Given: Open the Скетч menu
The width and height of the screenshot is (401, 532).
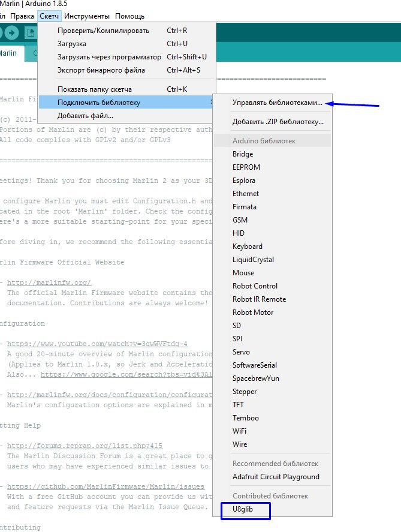Looking at the screenshot, I should (49, 16).
